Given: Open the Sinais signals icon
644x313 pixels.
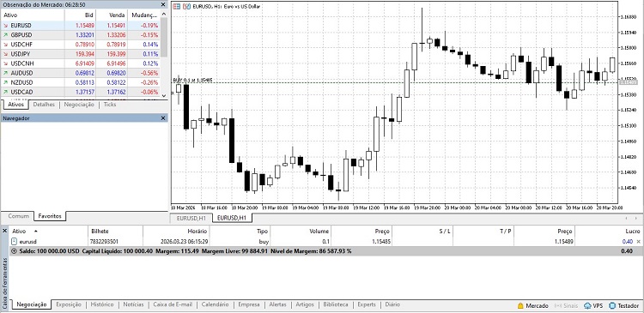Looking at the screenshot, I should click(558, 305).
